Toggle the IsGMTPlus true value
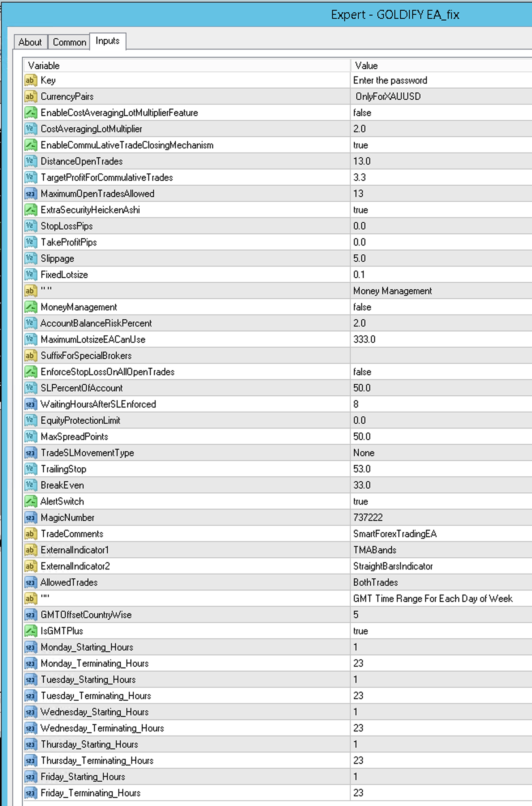Screen dimensions: 532x806 click(x=441, y=631)
